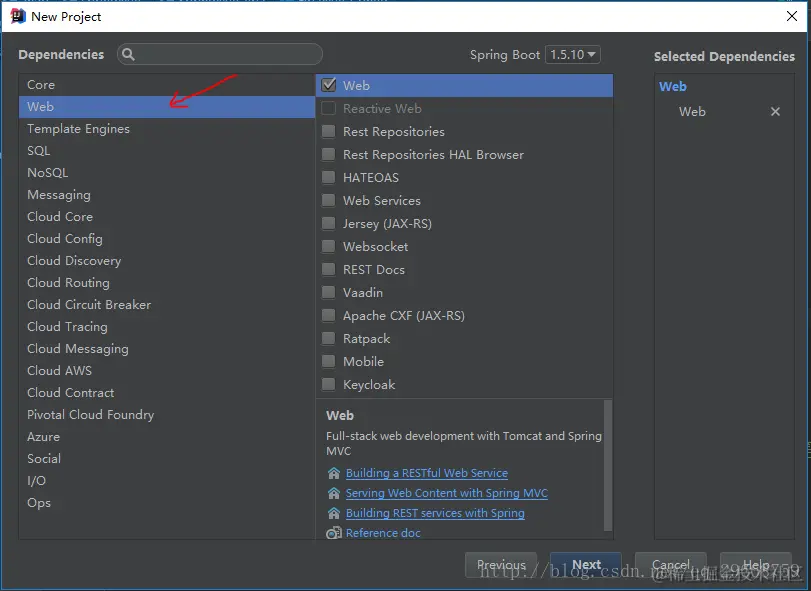Enable the Websocket checkbox
Image resolution: width=811 pixels, height=591 pixels.
click(328, 246)
